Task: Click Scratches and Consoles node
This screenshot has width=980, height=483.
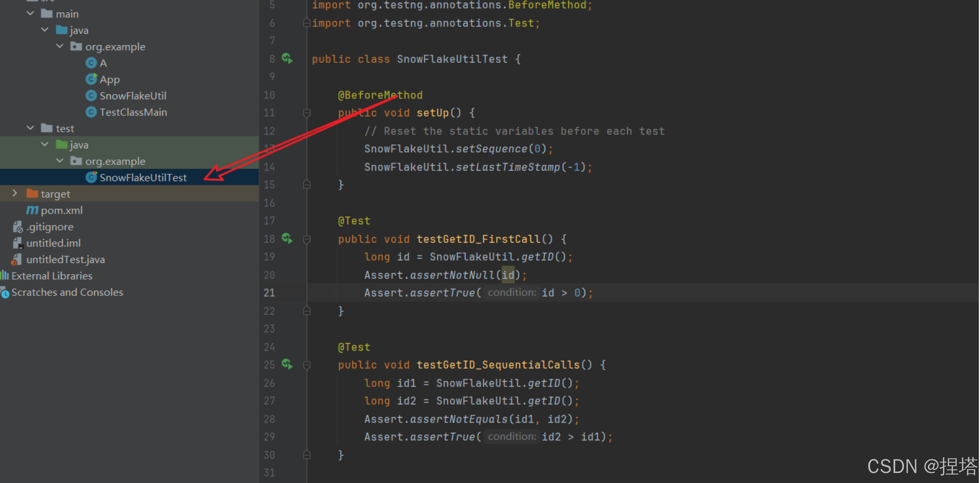Action: [67, 292]
